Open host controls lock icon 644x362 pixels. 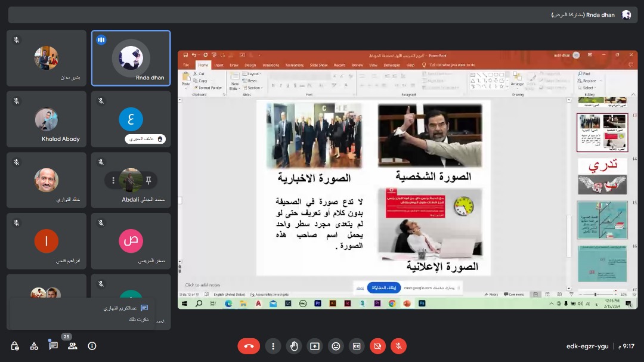coord(15,346)
